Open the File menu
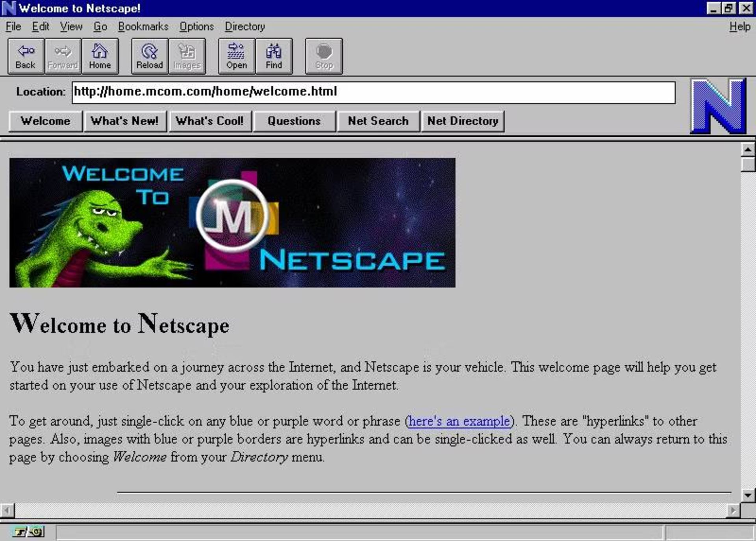The width and height of the screenshot is (756, 541). point(13,26)
